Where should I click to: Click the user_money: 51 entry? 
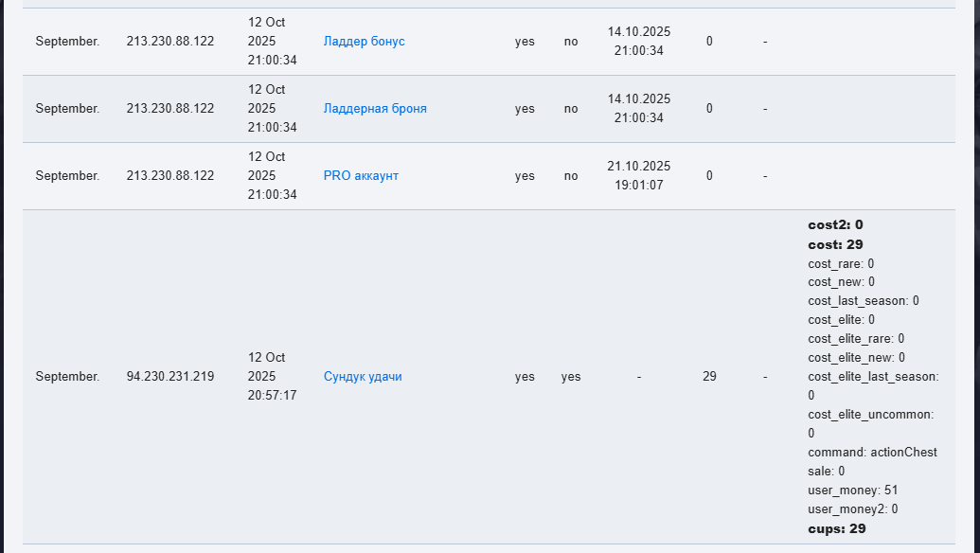click(x=852, y=491)
